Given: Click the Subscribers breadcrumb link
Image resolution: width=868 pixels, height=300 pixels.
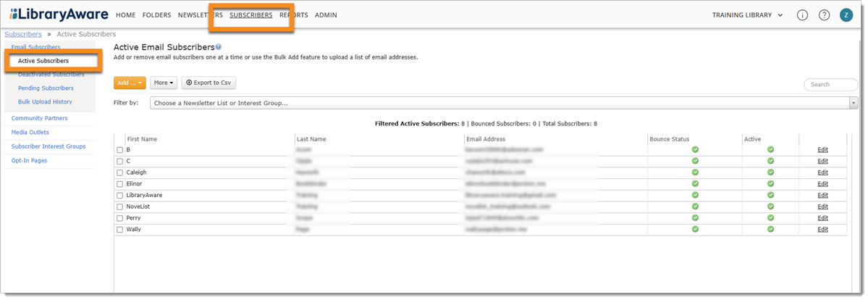Looking at the screenshot, I should pos(23,34).
